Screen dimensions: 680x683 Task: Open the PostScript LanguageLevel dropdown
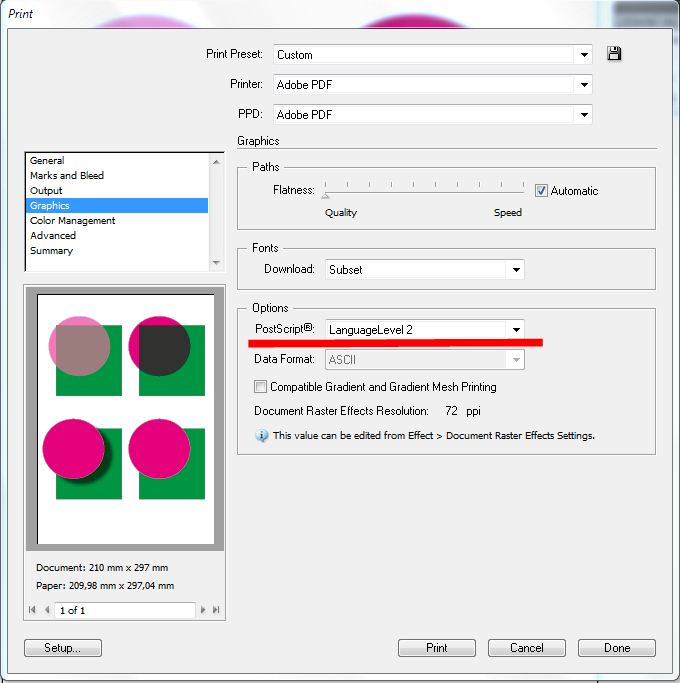[x=425, y=330]
